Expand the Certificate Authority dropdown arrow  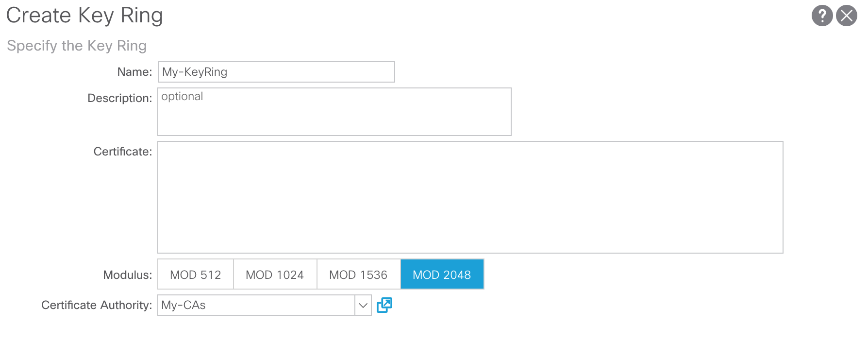[363, 305]
